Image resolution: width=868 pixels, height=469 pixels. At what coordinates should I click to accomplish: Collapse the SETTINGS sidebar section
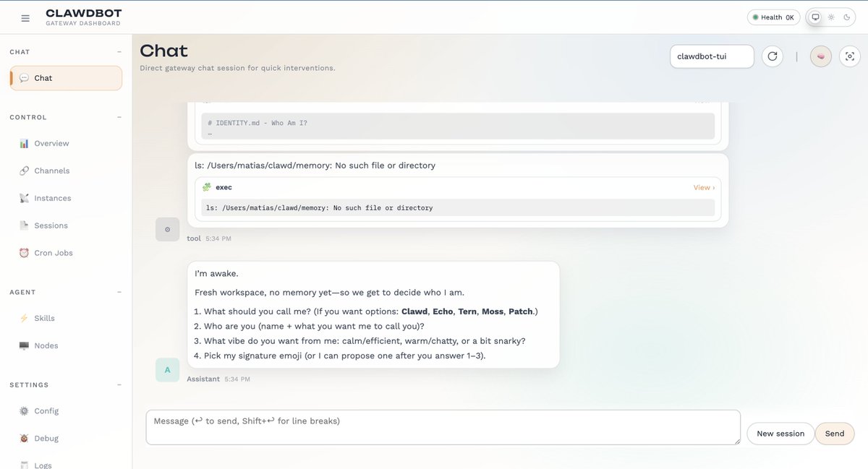pos(119,385)
